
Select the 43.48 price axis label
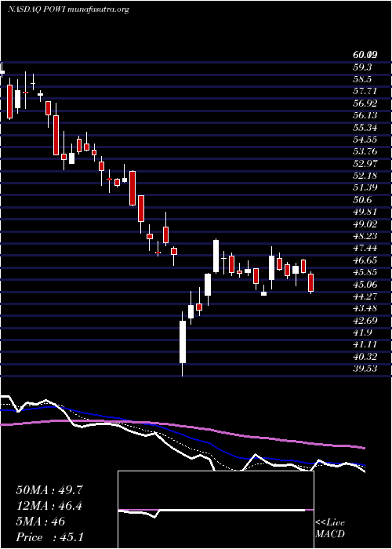pos(365,308)
